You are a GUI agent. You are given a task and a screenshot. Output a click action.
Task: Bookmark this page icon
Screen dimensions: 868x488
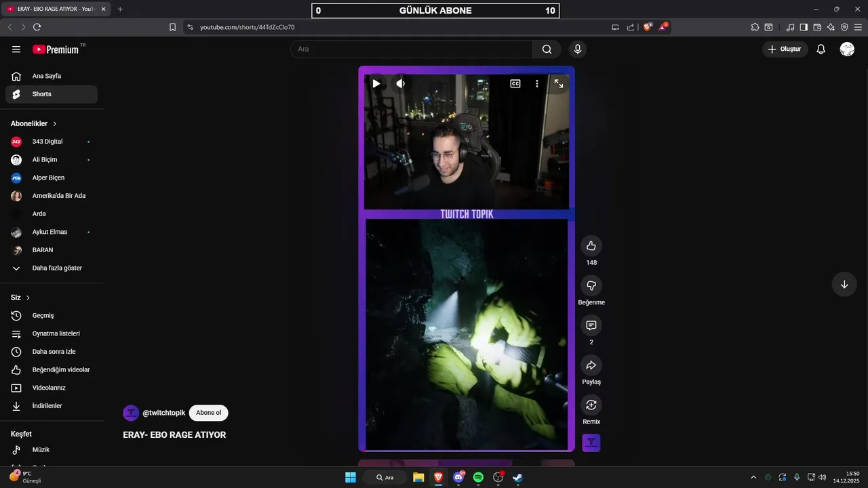(172, 27)
